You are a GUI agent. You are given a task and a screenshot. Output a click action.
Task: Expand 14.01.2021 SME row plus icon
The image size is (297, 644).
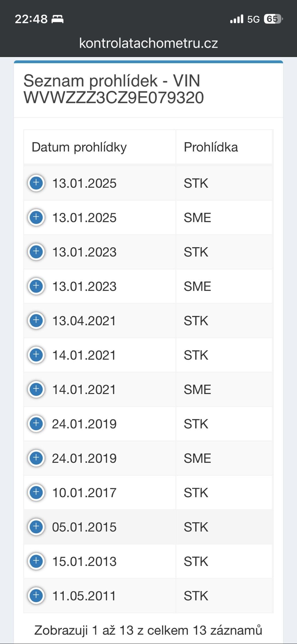[x=36, y=389]
